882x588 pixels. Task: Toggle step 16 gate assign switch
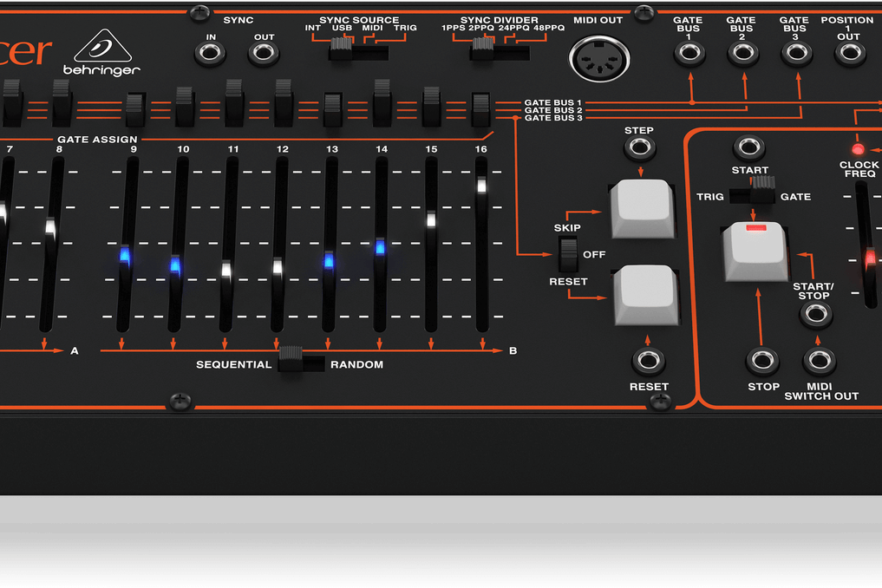pos(481,108)
